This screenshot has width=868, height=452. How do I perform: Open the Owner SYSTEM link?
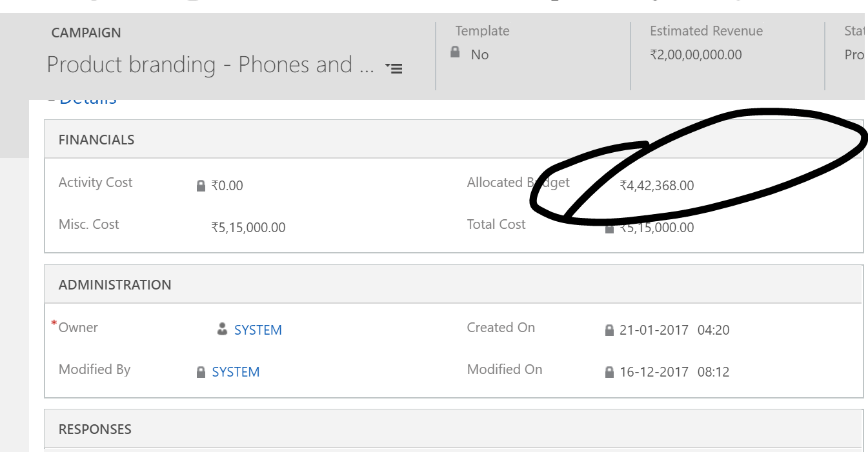[257, 330]
